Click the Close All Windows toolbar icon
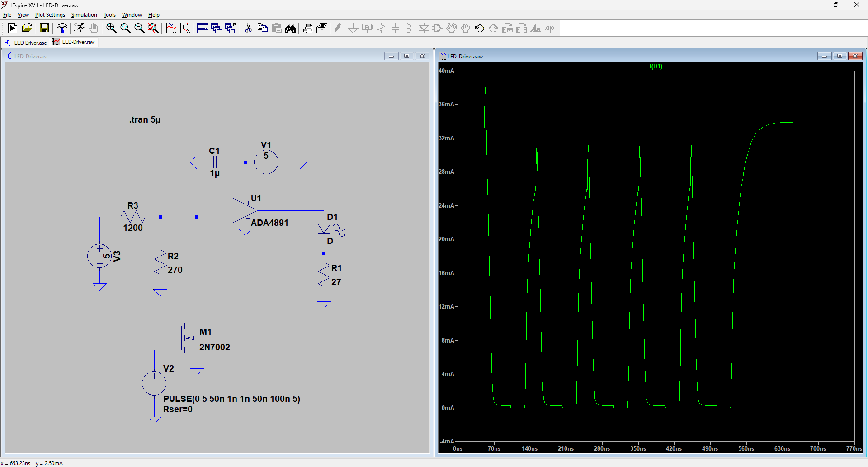The width and height of the screenshot is (868, 467). [x=231, y=28]
